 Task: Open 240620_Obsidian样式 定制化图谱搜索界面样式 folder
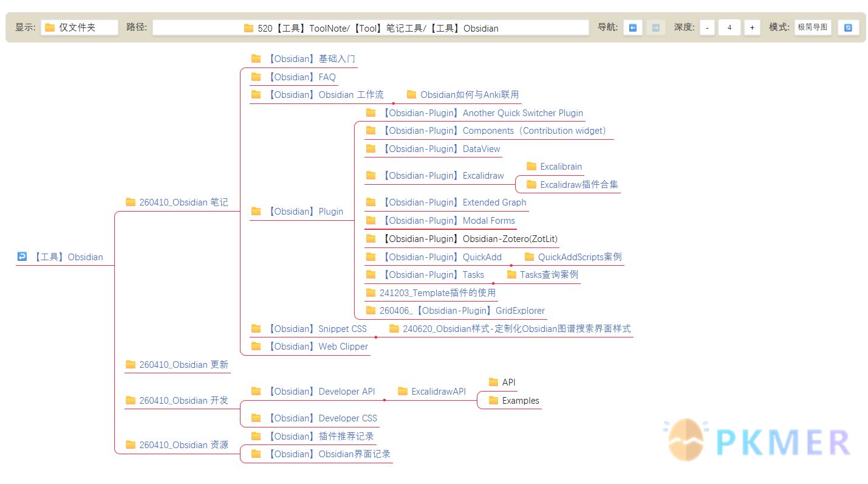pos(517,329)
